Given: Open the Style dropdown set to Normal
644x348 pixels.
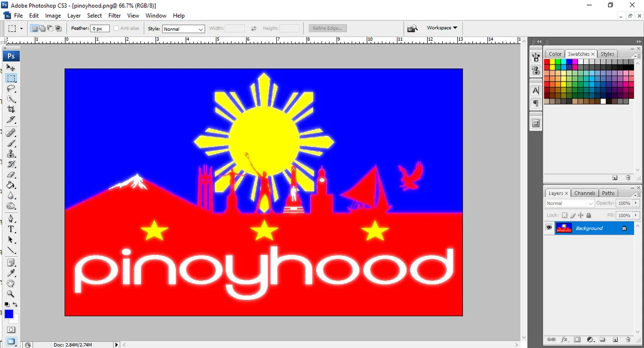Looking at the screenshot, I should pyautogui.click(x=183, y=29).
